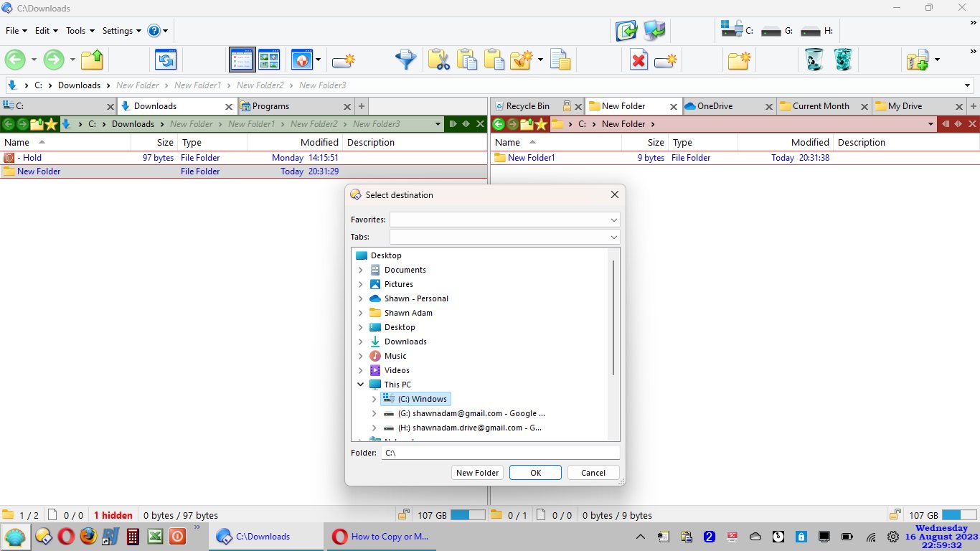This screenshot has height=551, width=980.
Task: Click the folder tree vertical scrollbar
Action: click(613, 317)
